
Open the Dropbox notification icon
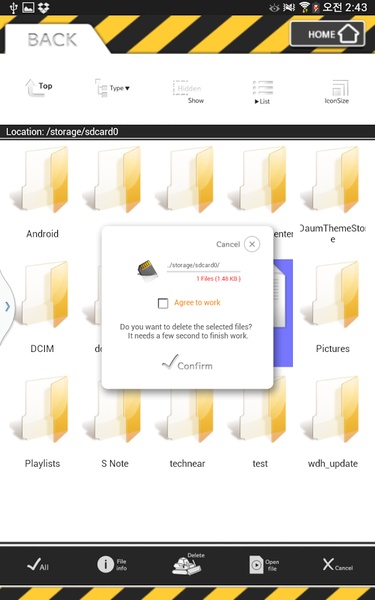click(44, 7)
